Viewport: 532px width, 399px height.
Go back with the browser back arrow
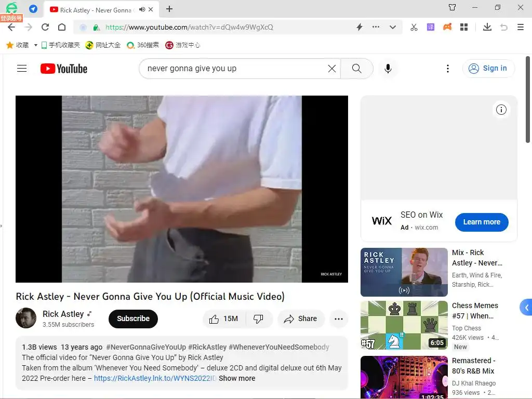pyautogui.click(x=11, y=27)
